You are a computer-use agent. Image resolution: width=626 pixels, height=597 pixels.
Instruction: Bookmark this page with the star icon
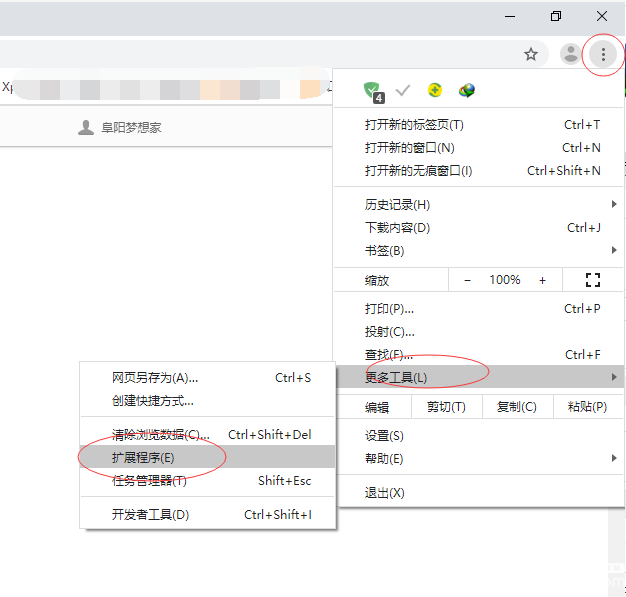click(x=531, y=54)
